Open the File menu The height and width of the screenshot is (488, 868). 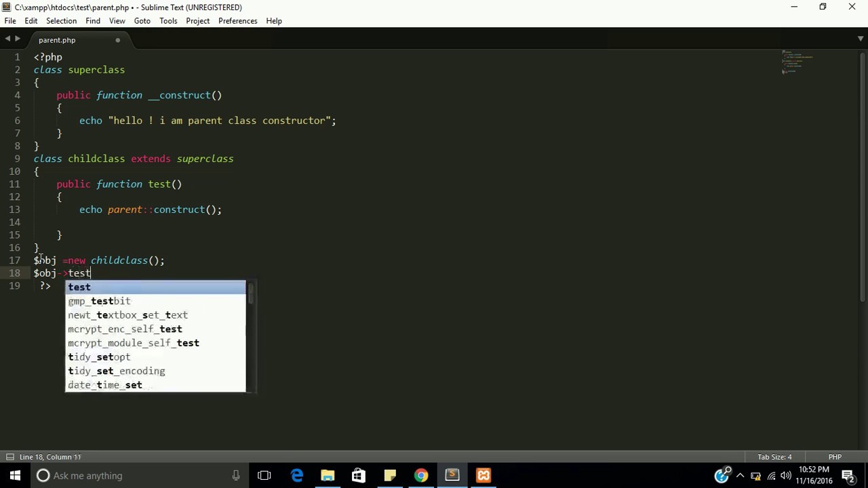coord(10,21)
